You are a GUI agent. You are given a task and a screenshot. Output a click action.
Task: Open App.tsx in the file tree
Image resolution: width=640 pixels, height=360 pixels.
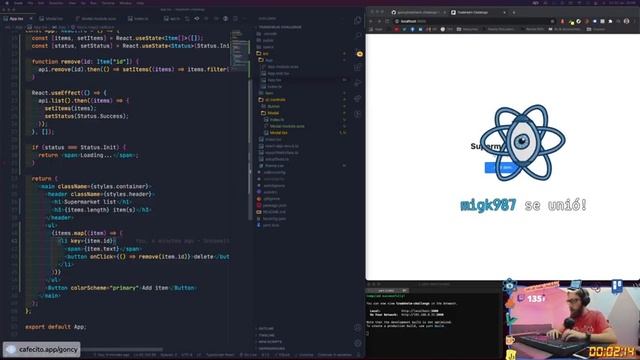pos(271,80)
